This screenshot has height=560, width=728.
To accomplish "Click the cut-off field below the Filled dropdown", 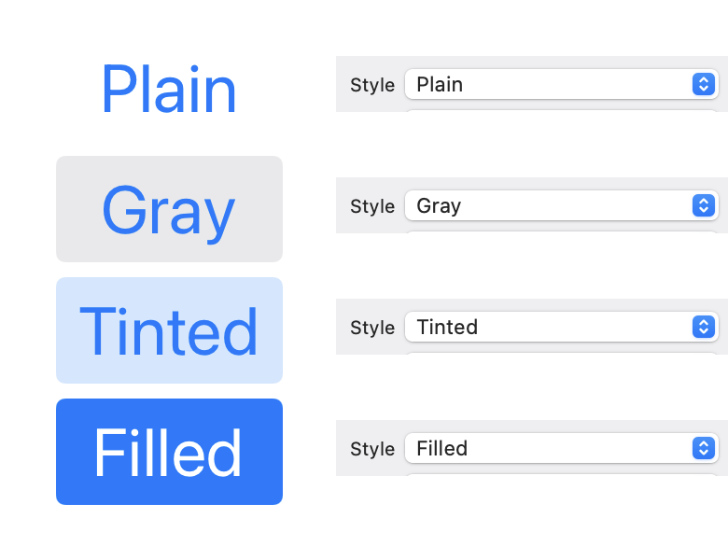I will [x=560, y=474].
